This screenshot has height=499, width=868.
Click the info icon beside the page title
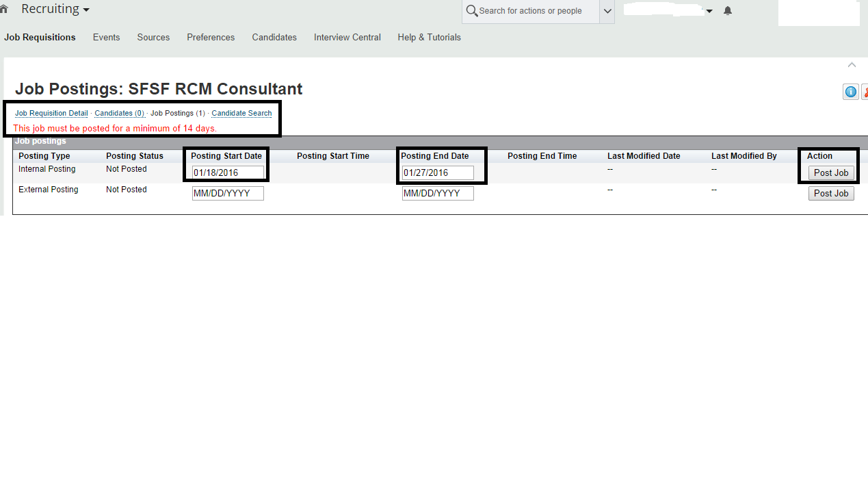coord(850,91)
